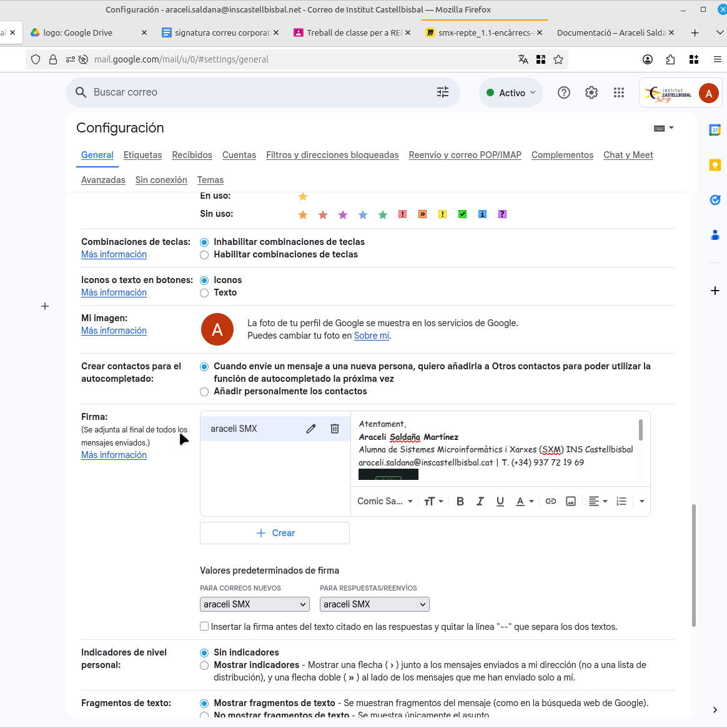Insert image into signature
The width and height of the screenshot is (727, 728).
coord(571,501)
